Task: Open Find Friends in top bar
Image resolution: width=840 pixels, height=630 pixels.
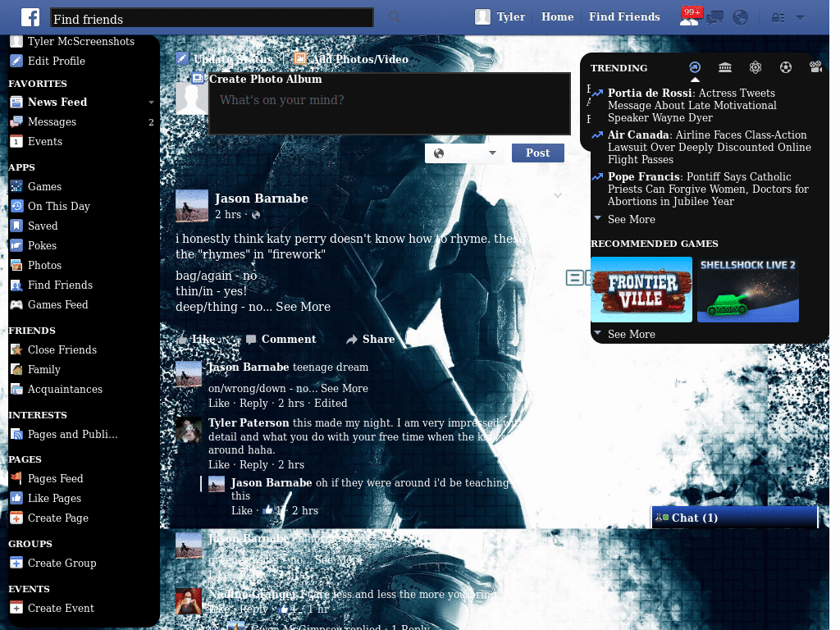Action: click(624, 16)
